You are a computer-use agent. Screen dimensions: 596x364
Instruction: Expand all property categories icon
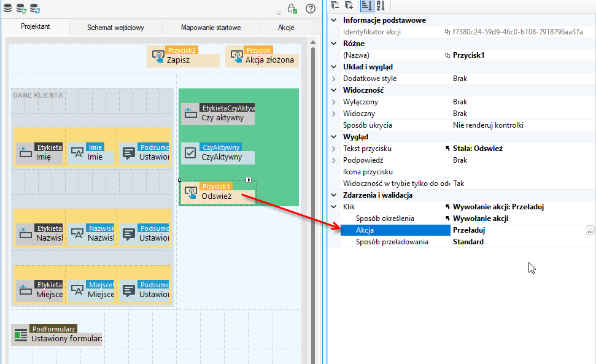(x=349, y=6)
